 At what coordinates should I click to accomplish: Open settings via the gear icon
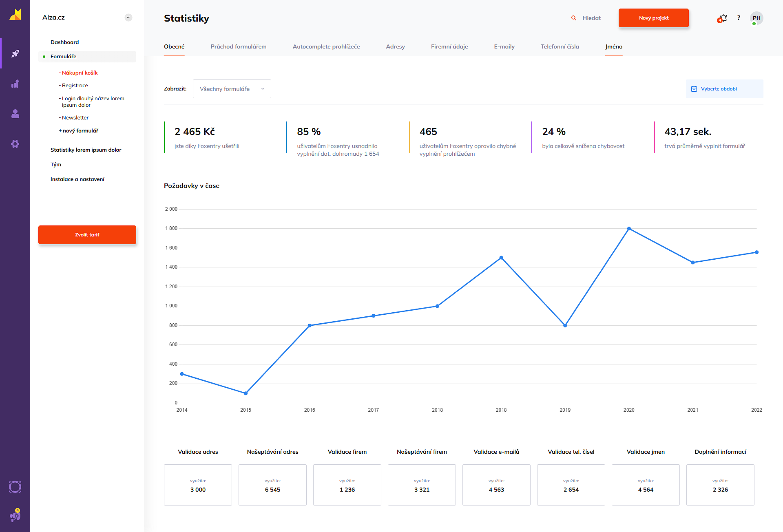15,144
